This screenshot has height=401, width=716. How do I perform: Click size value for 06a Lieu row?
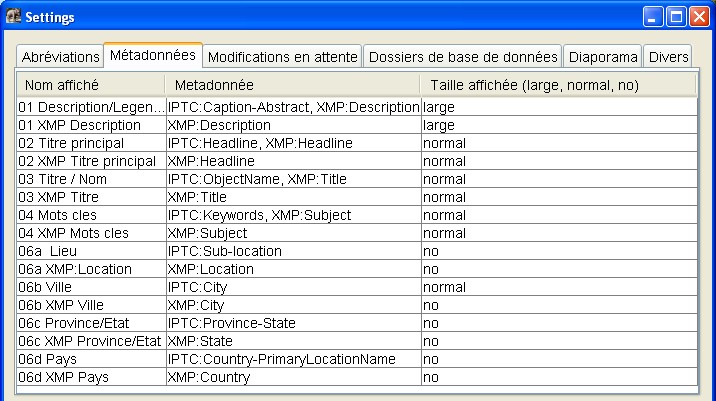(x=559, y=251)
